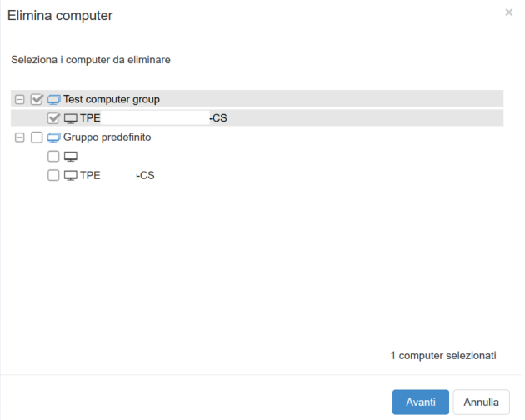Select the Test computer group label
525x420 pixels.
[x=112, y=99]
